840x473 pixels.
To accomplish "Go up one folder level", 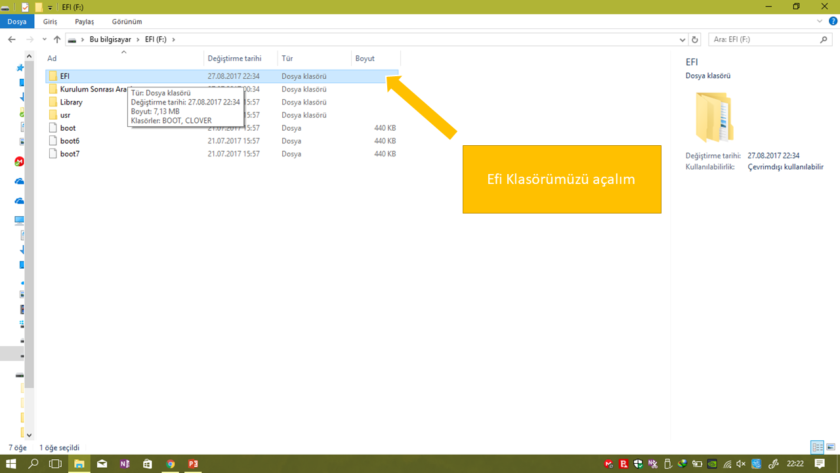I will click(x=57, y=39).
